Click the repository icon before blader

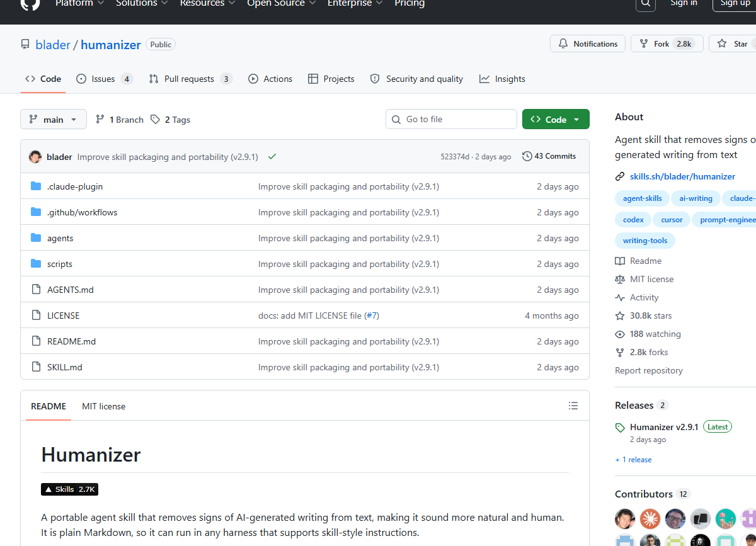[25, 45]
